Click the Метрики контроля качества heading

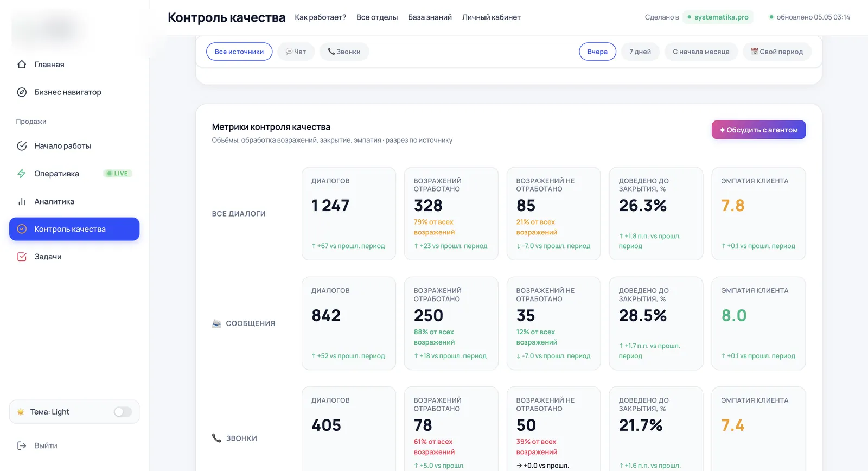271,127
